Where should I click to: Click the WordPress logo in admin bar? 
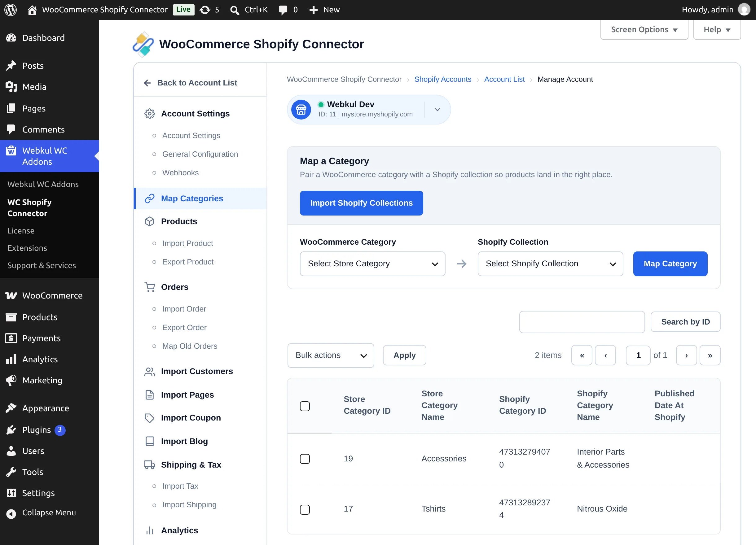(x=11, y=10)
